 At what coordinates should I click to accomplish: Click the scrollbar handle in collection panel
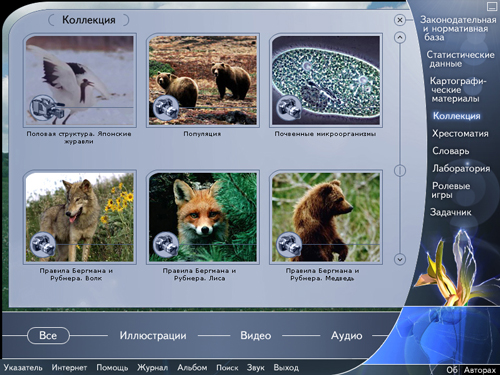[x=400, y=171]
